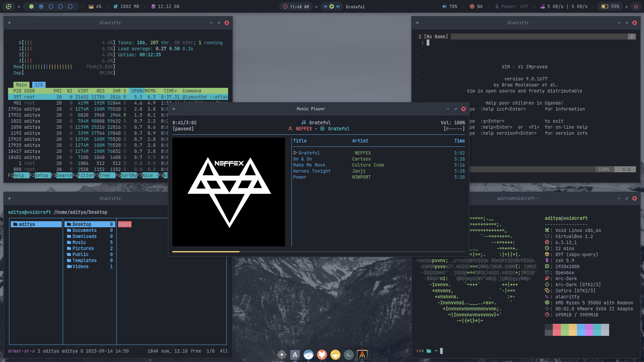Switch to the second workspace circle
The height and width of the screenshot is (362, 644).
(x=41, y=6)
